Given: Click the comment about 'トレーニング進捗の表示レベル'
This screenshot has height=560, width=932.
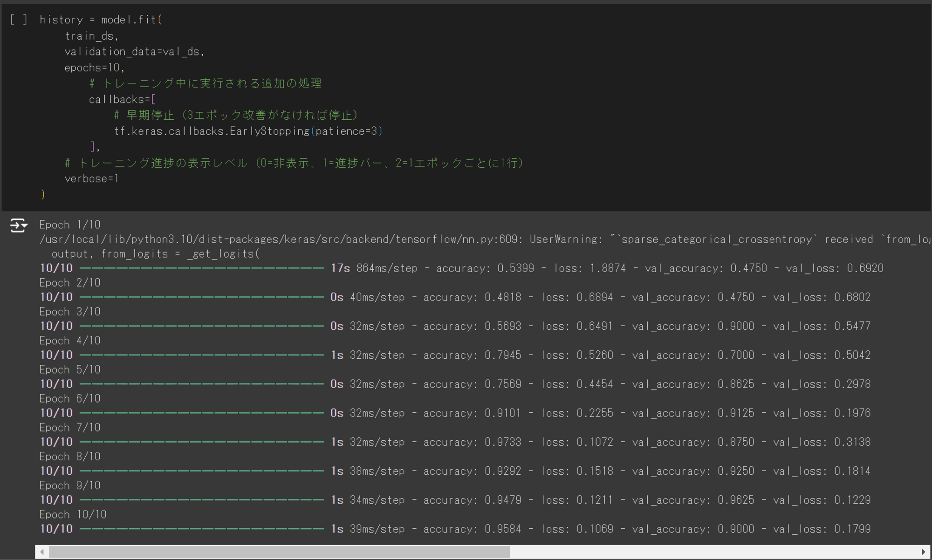Looking at the screenshot, I should coord(294,163).
